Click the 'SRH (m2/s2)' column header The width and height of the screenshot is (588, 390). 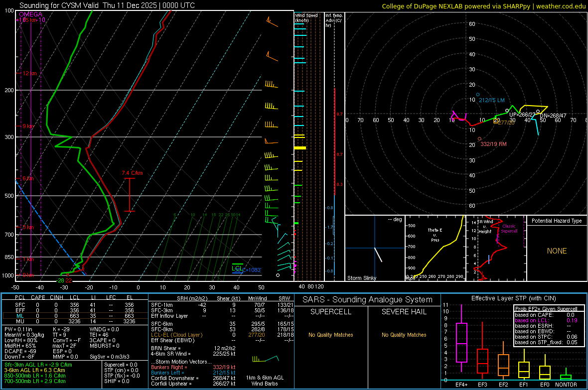click(x=192, y=298)
